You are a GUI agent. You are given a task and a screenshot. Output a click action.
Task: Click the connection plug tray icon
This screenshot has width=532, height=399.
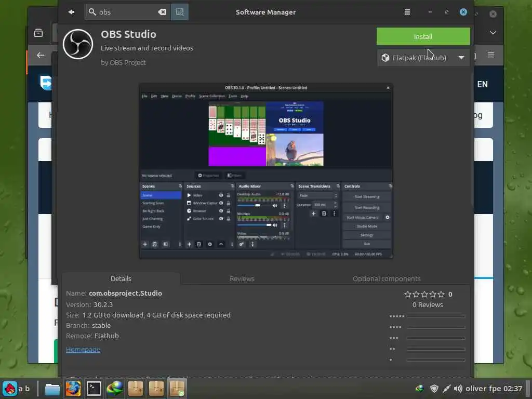click(446, 389)
